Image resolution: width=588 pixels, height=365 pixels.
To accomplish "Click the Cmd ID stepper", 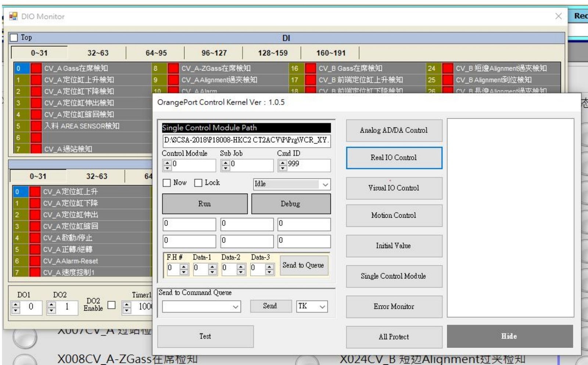I will tap(283, 165).
